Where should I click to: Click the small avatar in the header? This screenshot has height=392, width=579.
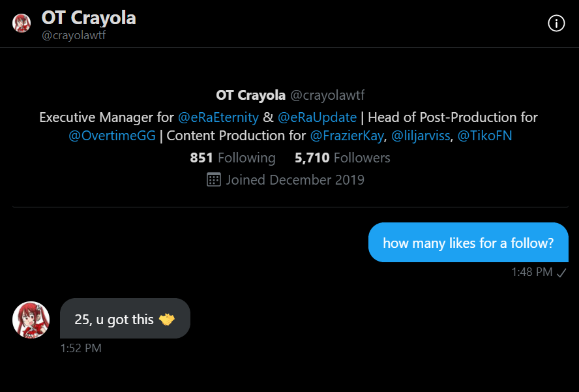(x=22, y=23)
